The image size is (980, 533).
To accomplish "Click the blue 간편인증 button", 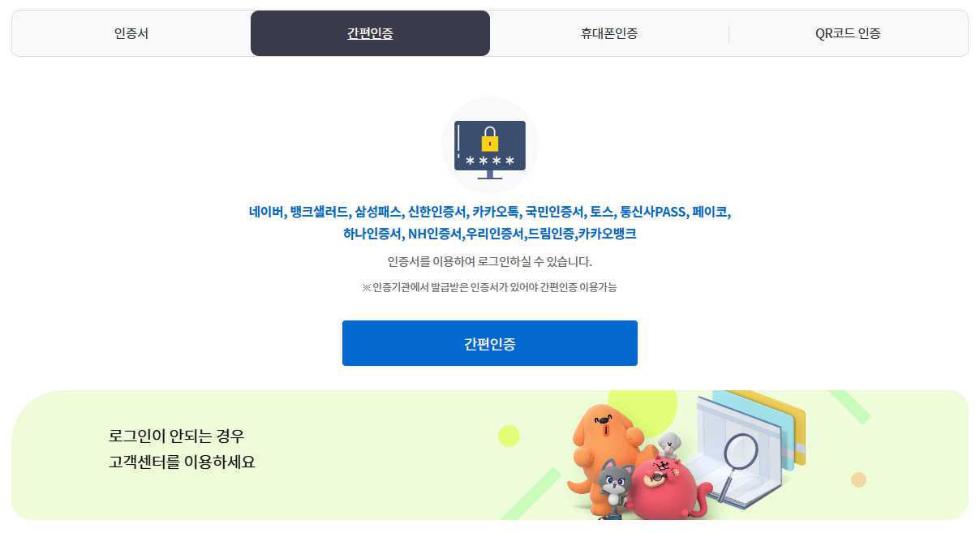I will click(490, 343).
